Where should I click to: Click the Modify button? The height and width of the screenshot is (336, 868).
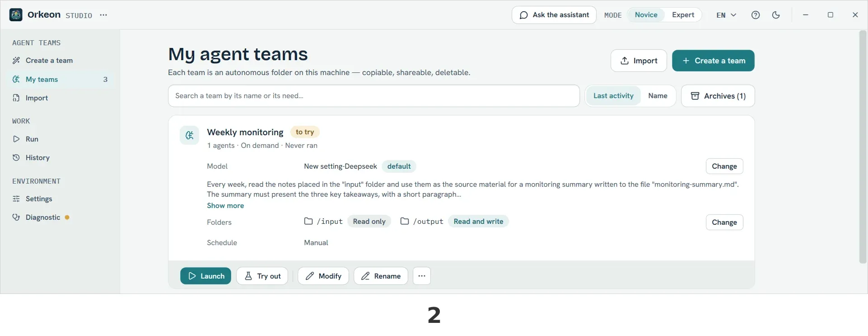coord(323,276)
